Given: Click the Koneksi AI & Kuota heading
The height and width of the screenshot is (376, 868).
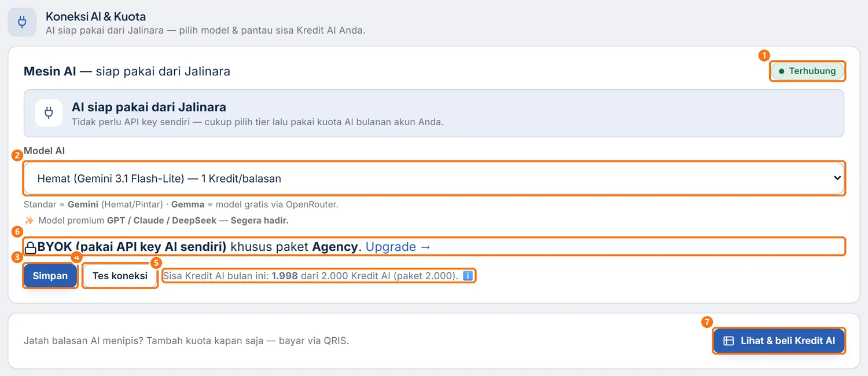Looking at the screenshot, I should [96, 16].
